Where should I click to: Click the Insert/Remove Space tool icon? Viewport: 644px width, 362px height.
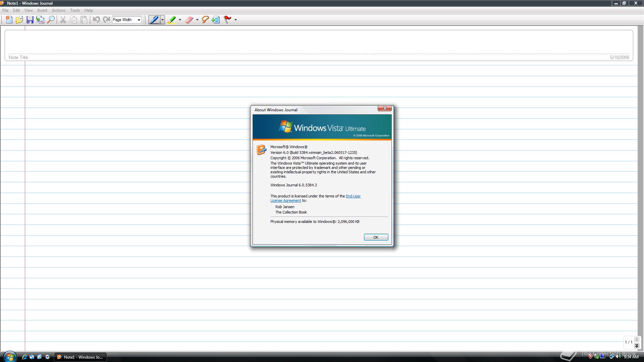pyautogui.click(x=216, y=20)
